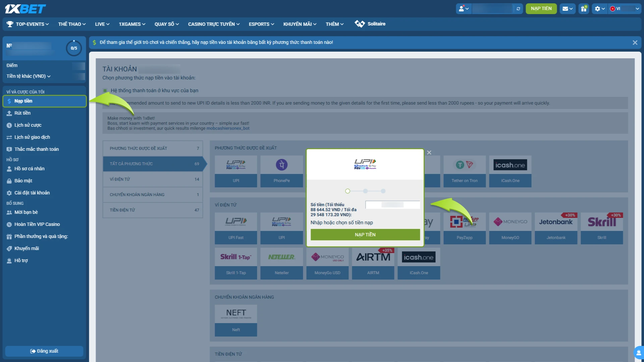Choose the MoneyGO payment method

pyautogui.click(x=510, y=228)
